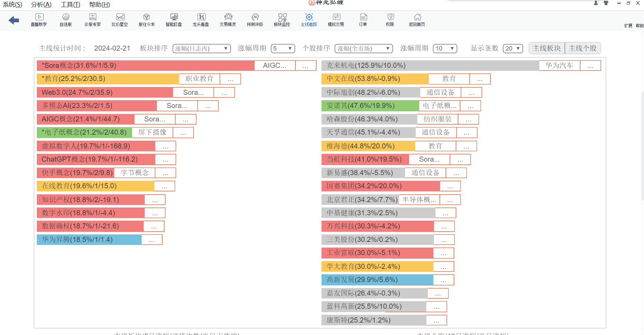Viewport: 644px width, 335px height.
Task: Click the 屏下摄像 tag beside 电子纸概念
Action: [152, 132]
